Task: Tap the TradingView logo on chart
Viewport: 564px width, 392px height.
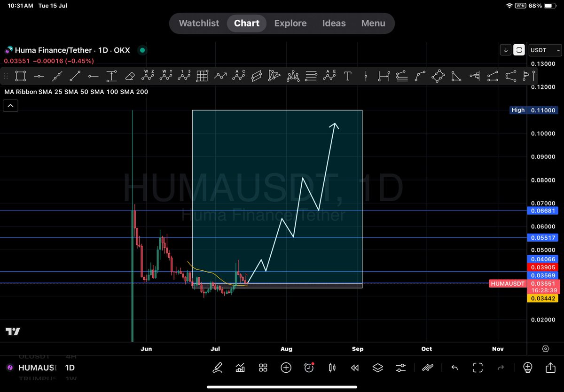Action: pyautogui.click(x=13, y=332)
